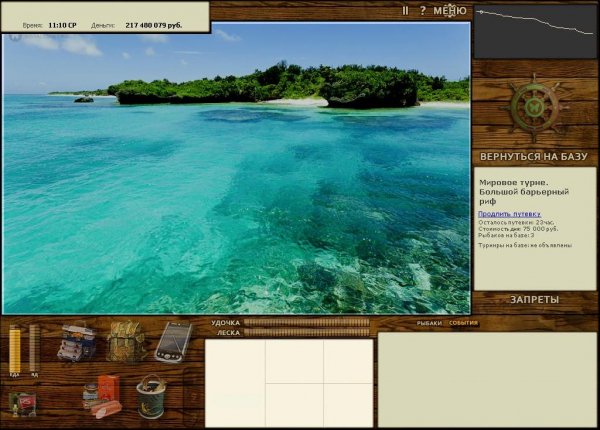The image size is (600, 430).
Task: Click the Продлить путевку link
Action: click(x=509, y=213)
